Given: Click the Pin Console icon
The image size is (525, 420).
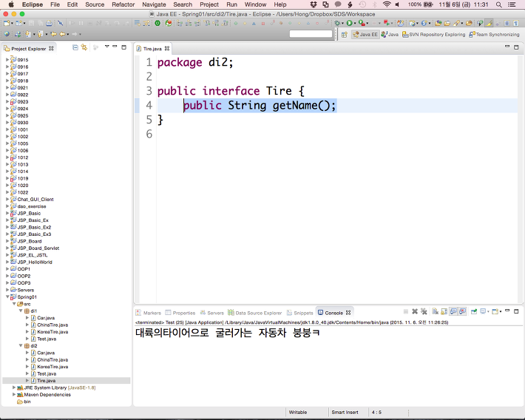Looking at the screenshot, I should click(474, 311).
